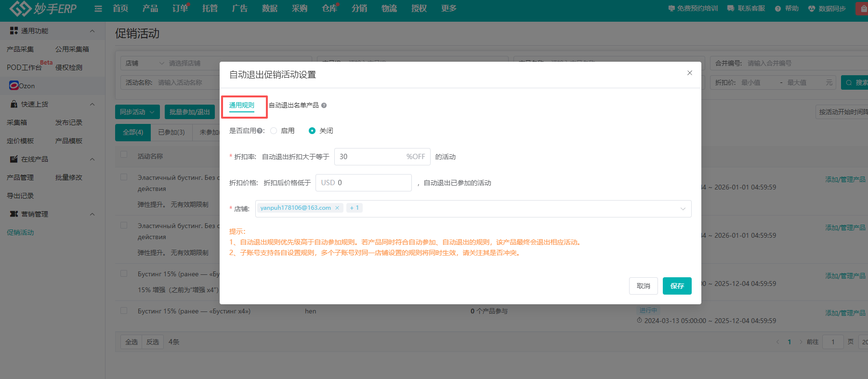The width and height of the screenshot is (868, 379).
Task: Click the 数据同步 sync icon
Action: coord(812,9)
